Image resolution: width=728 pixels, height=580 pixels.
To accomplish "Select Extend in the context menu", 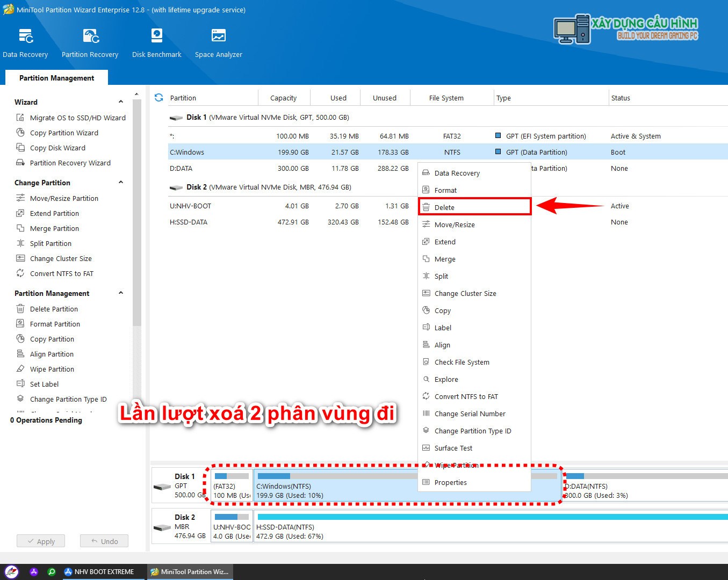I will pyautogui.click(x=474, y=242).
